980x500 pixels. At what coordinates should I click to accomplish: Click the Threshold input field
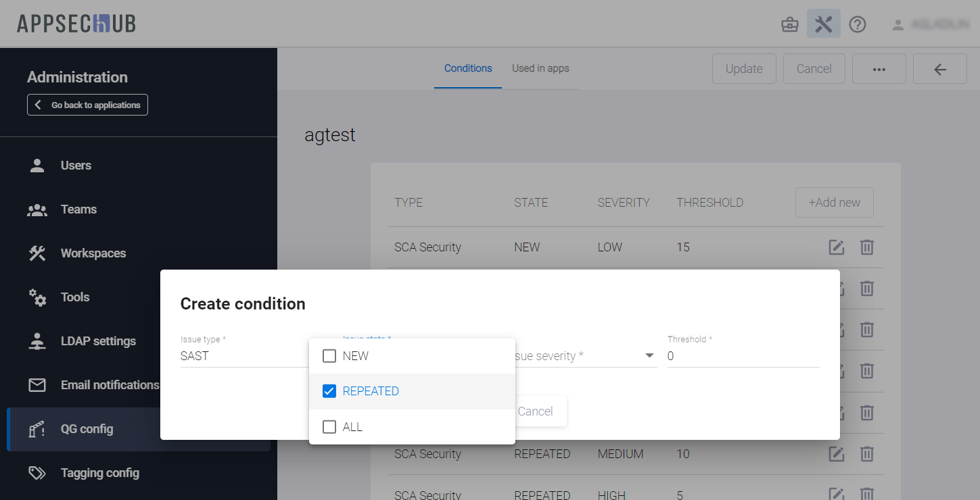coord(742,356)
